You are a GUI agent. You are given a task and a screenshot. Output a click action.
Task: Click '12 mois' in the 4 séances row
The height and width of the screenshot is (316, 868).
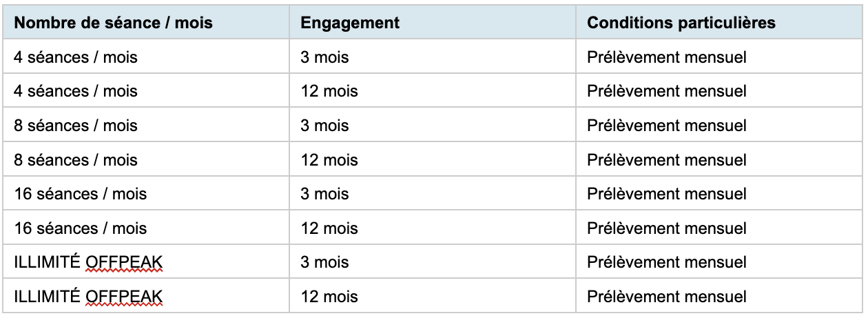tap(329, 91)
